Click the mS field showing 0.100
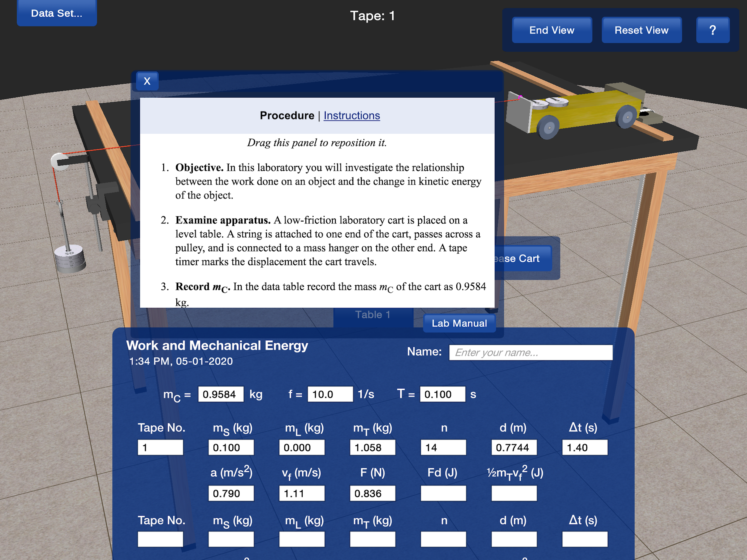 click(x=231, y=448)
